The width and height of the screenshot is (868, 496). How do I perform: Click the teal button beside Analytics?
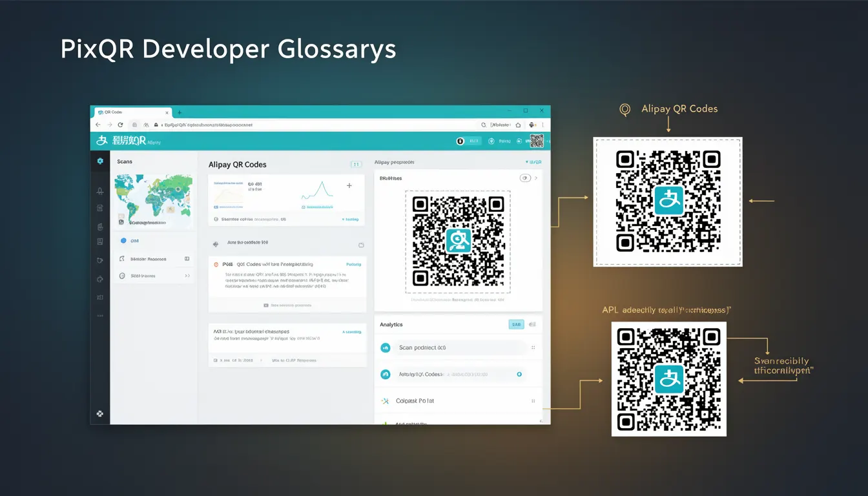[x=516, y=324]
